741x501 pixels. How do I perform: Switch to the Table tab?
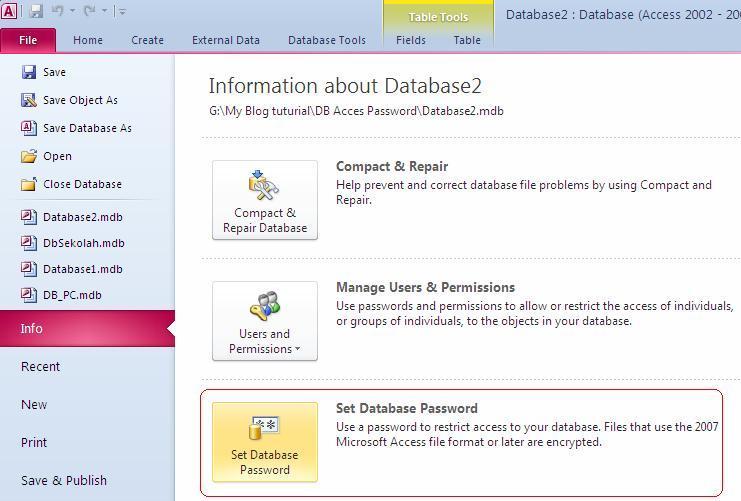467,40
